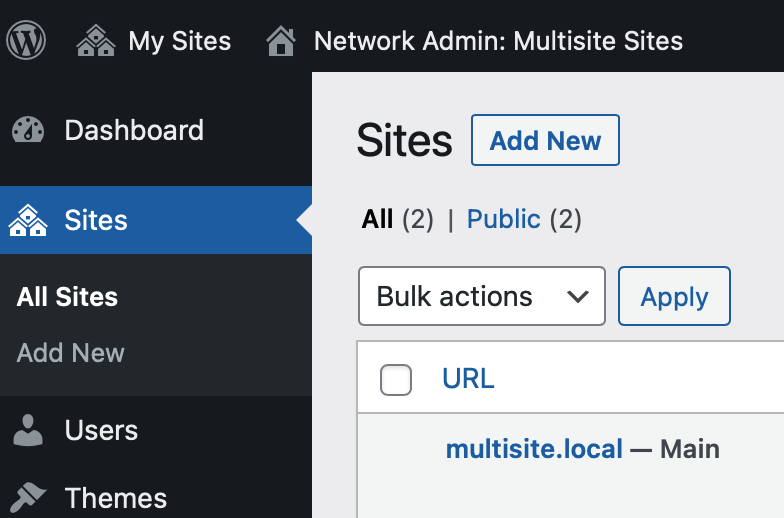Screen dimensions: 784x518
Task: Filter sites by All
Action: (x=377, y=220)
